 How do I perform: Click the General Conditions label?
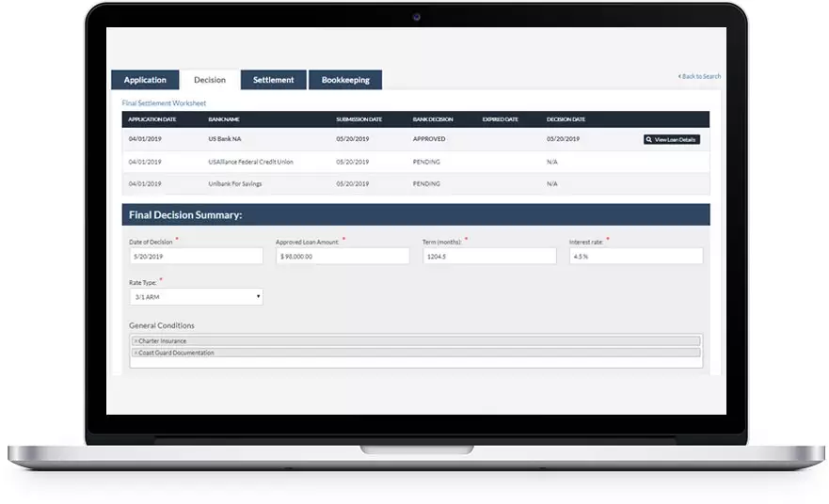(x=161, y=325)
